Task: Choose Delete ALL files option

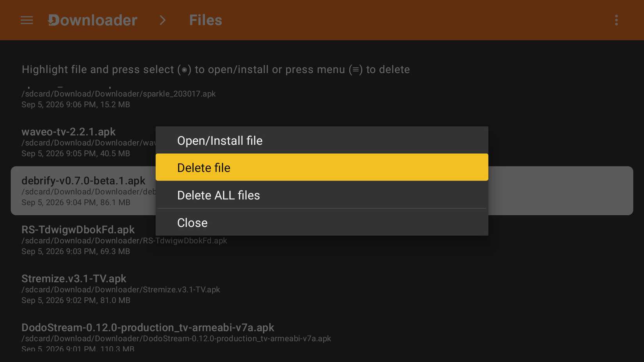Action: pos(322,195)
